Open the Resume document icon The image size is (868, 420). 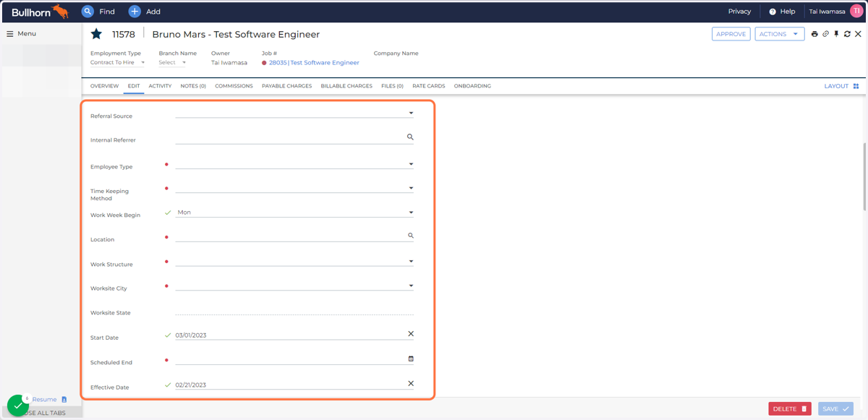click(64, 400)
